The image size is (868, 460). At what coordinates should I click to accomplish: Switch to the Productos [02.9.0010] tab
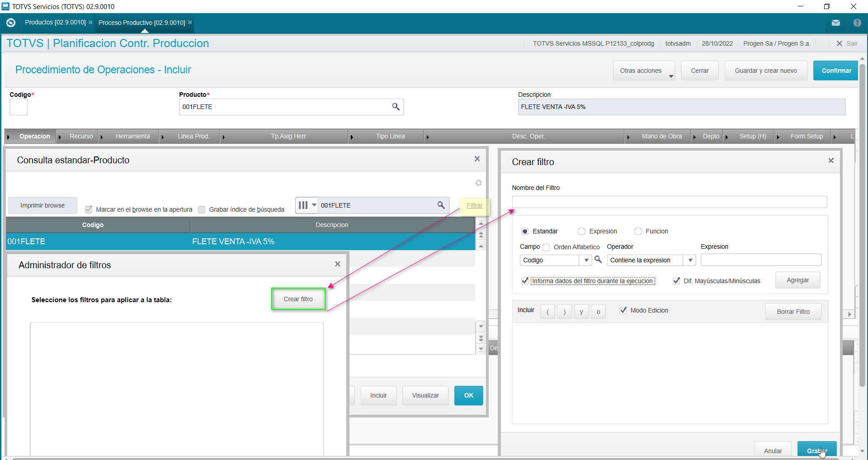click(x=55, y=22)
